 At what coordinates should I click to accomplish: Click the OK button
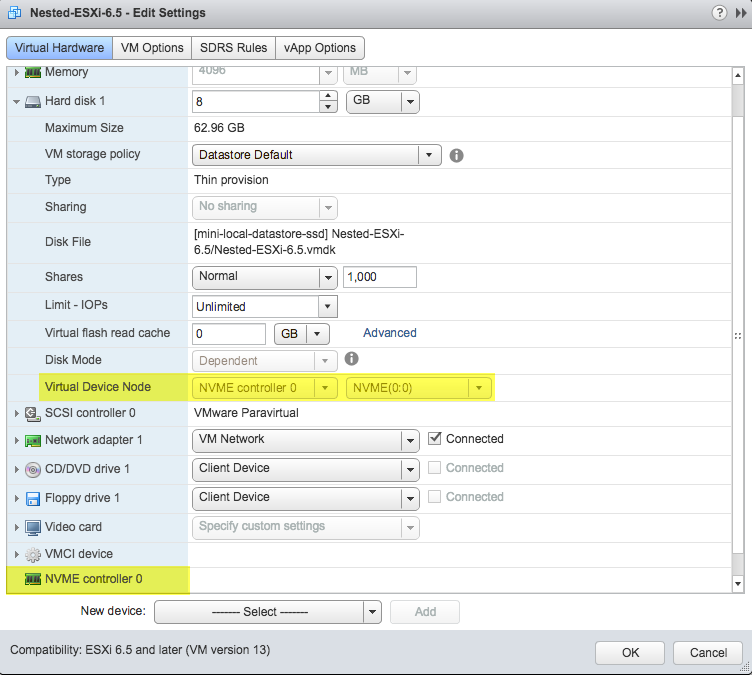pyautogui.click(x=630, y=653)
